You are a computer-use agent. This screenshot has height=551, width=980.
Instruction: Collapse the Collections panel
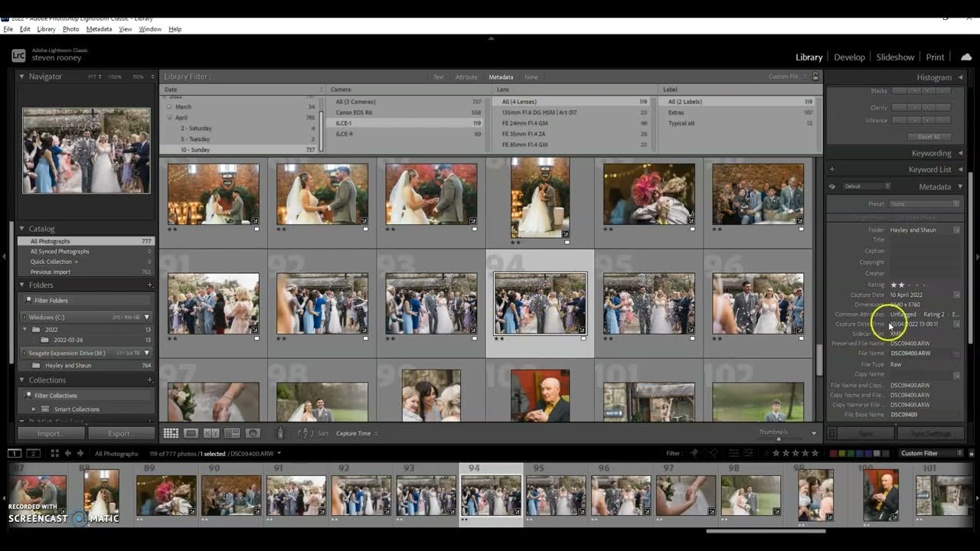click(x=21, y=380)
